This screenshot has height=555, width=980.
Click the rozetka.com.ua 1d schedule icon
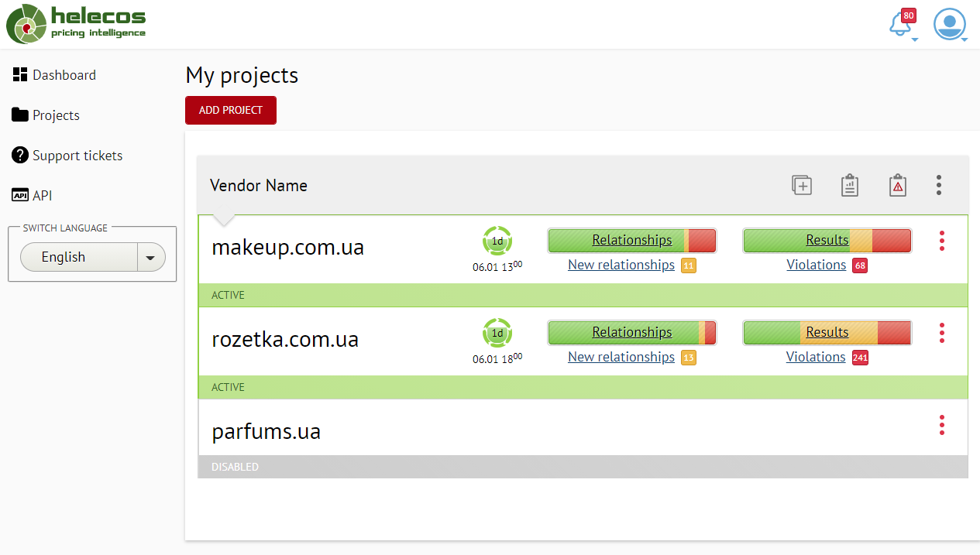click(x=497, y=333)
